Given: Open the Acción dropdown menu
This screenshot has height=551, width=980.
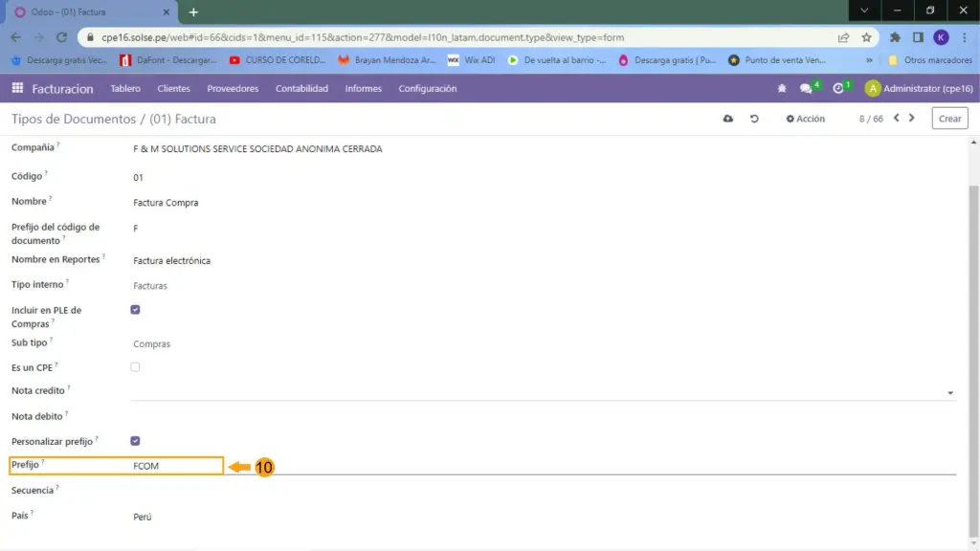Looking at the screenshot, I should click(805, 119).
